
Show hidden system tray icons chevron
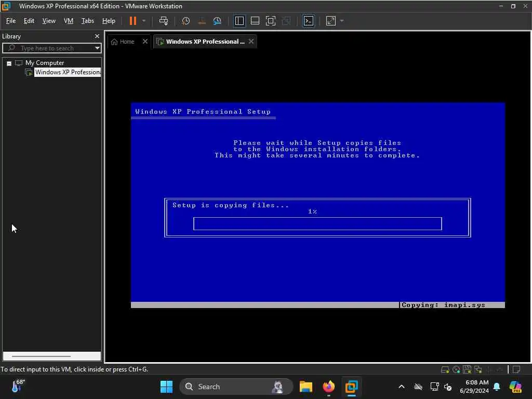402,387
